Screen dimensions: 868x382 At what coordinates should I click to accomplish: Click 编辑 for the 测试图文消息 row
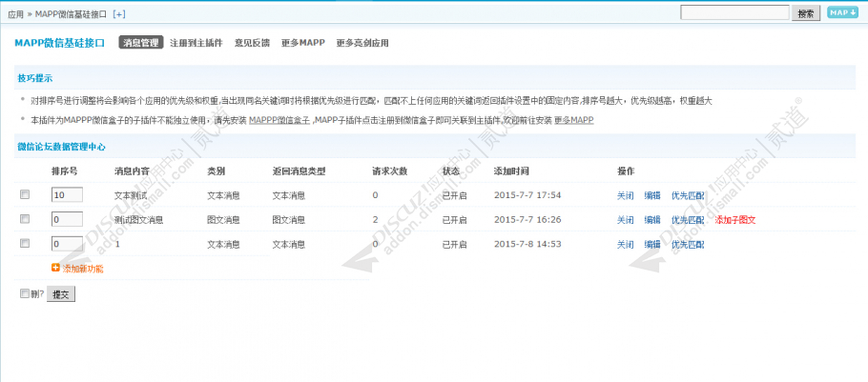652,219
